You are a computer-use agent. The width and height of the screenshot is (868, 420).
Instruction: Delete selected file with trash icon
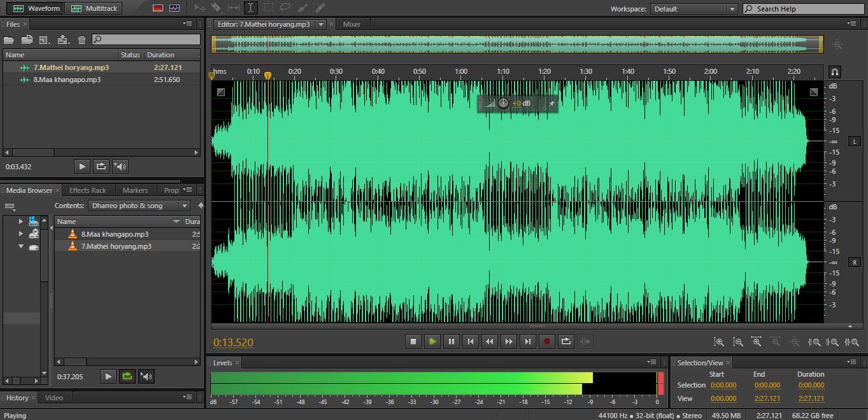coord(82,40)
